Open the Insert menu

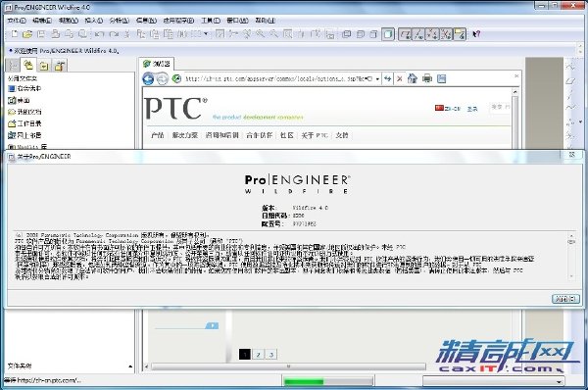tap(94, 21)
